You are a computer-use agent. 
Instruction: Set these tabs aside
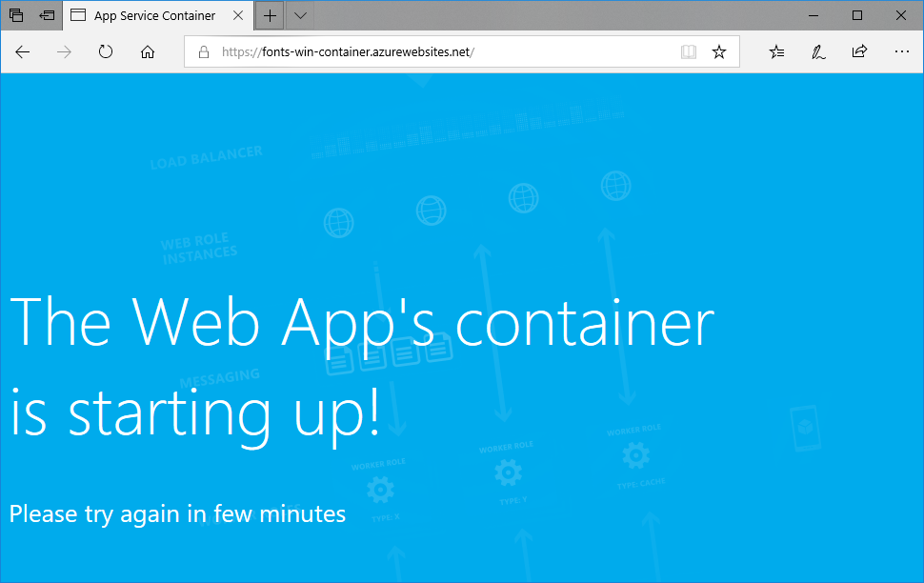click(x=46, y=15)
